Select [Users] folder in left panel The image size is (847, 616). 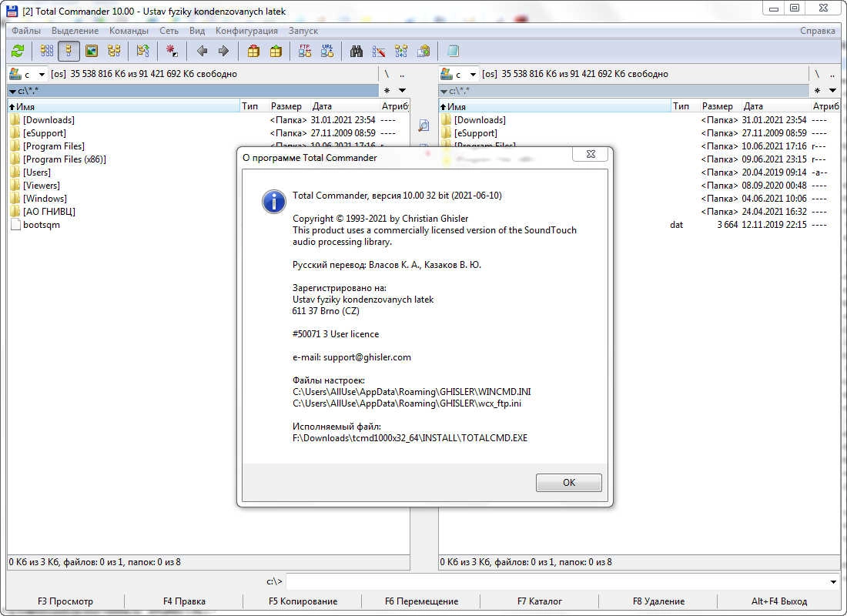(x=37, y=172)
